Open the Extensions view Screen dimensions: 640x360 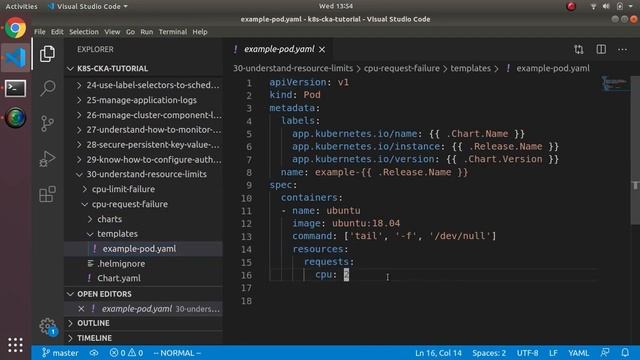click(x=47, y=194)
